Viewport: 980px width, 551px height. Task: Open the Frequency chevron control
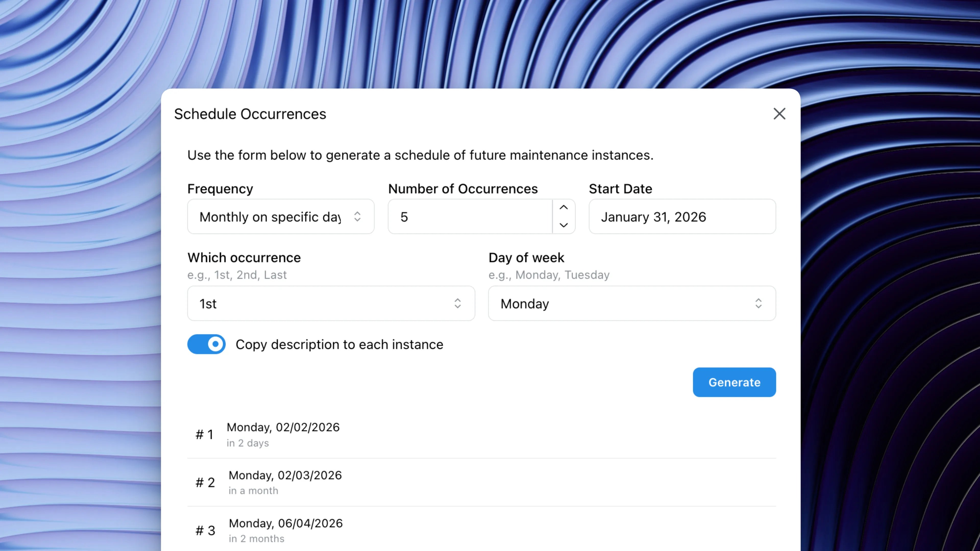pos(357,216)
